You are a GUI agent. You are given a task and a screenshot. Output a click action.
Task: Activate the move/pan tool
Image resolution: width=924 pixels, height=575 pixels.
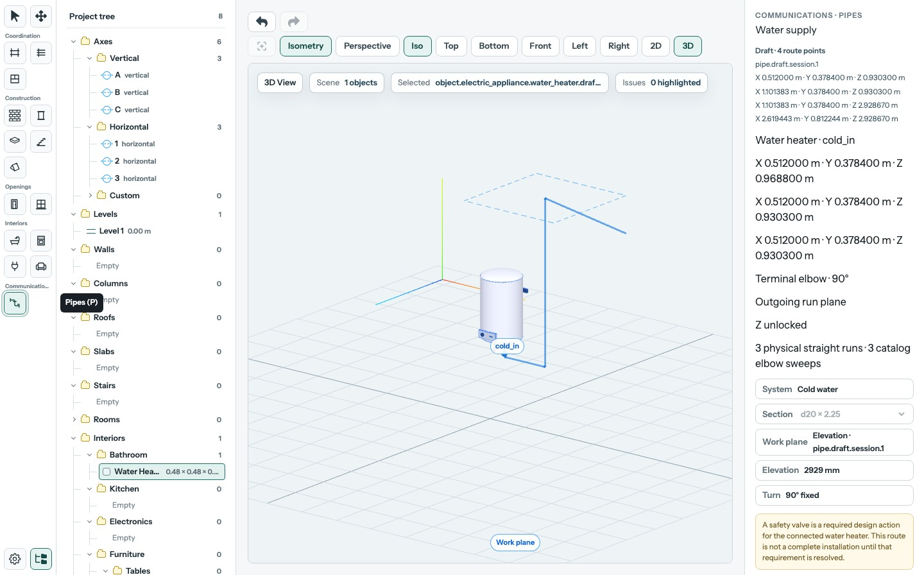click(x=41, y=16)
